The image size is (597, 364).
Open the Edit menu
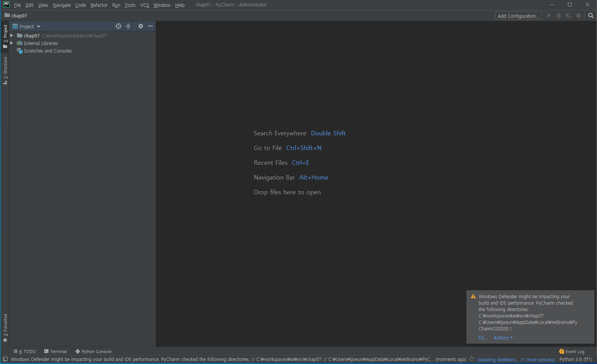pos(30,5)
